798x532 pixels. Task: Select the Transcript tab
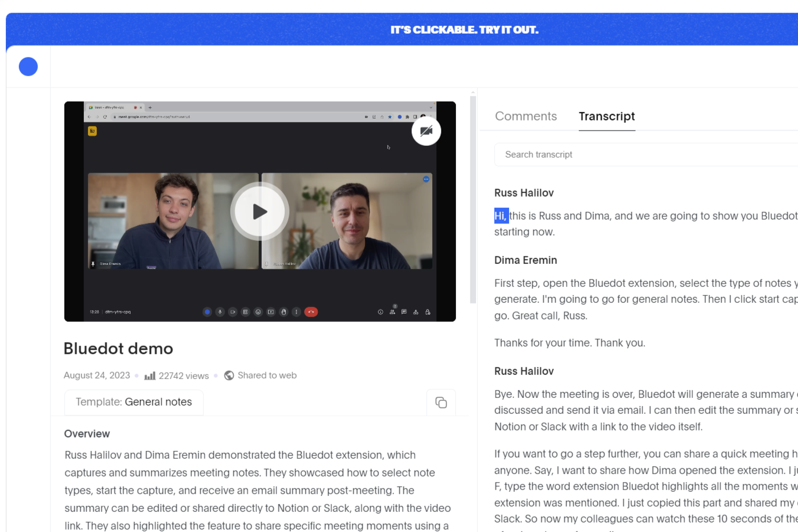tap(607, 116)
